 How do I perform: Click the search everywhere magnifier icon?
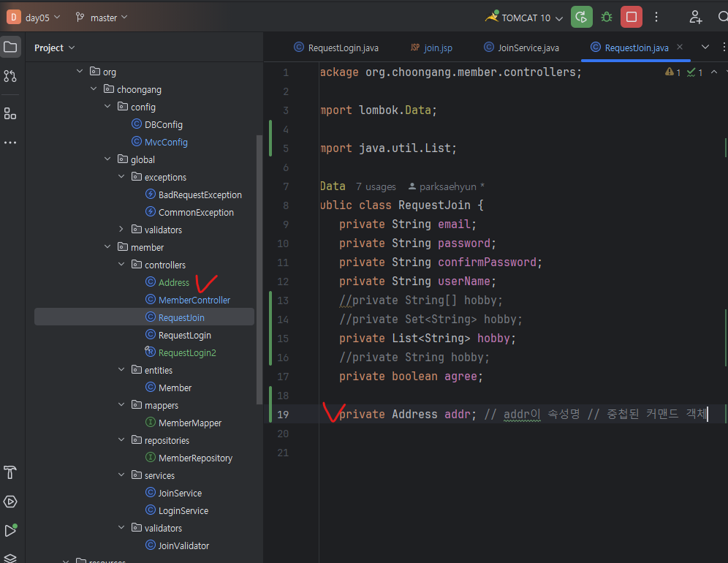pos(722,18)
